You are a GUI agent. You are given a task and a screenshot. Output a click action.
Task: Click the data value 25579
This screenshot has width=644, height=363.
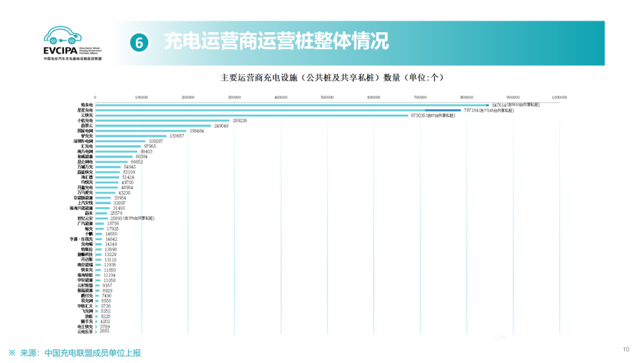click(116, 213)
